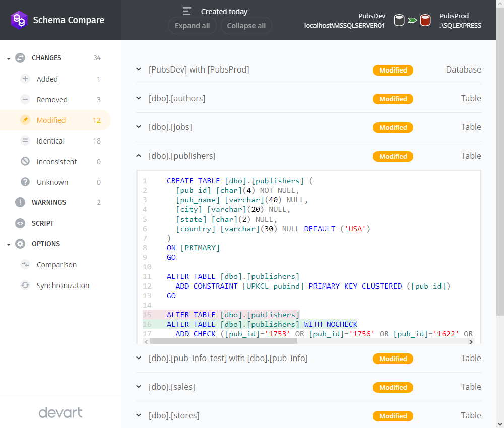
Task: Click the Changes swap-arrows icon
Action: point(20,58)
